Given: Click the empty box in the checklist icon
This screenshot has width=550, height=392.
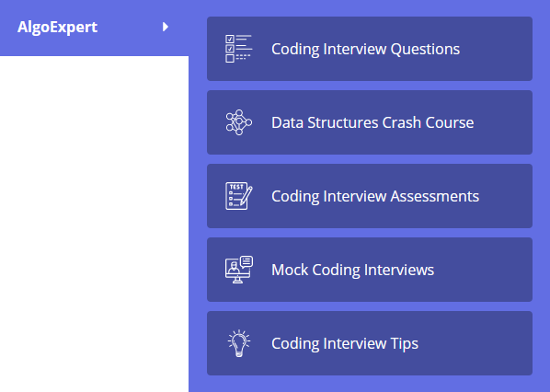Looking at the screenshot, I should pyautogui.click(x=230, y=58).
